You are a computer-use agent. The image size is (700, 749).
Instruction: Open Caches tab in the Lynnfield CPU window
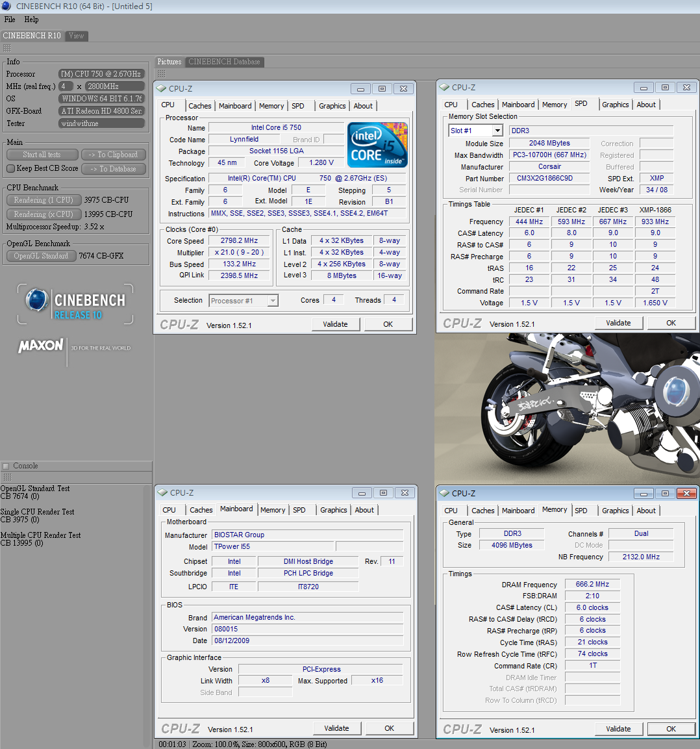click(x=199, y=106)
